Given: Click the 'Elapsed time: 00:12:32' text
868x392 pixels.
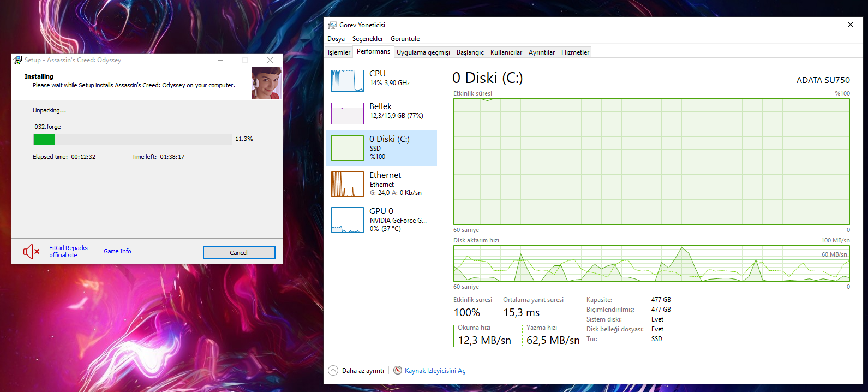Looking at the screenshot, I should point(64,157).
